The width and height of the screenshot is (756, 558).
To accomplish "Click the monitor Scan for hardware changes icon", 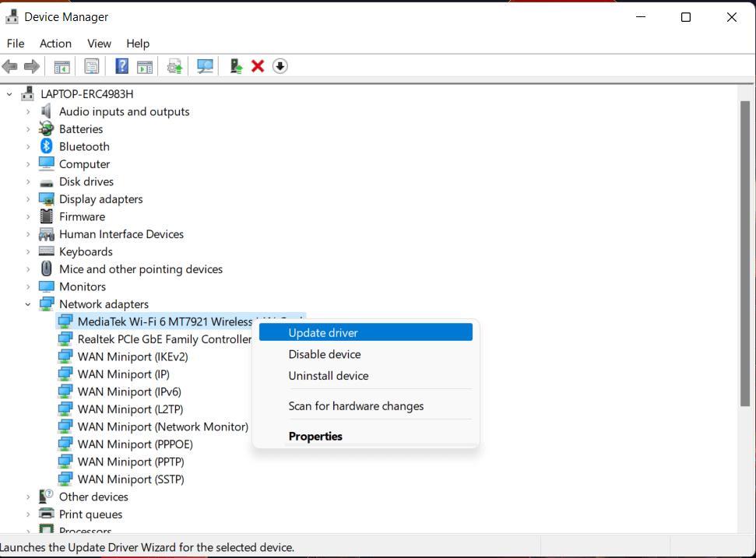I will point(205,66).
